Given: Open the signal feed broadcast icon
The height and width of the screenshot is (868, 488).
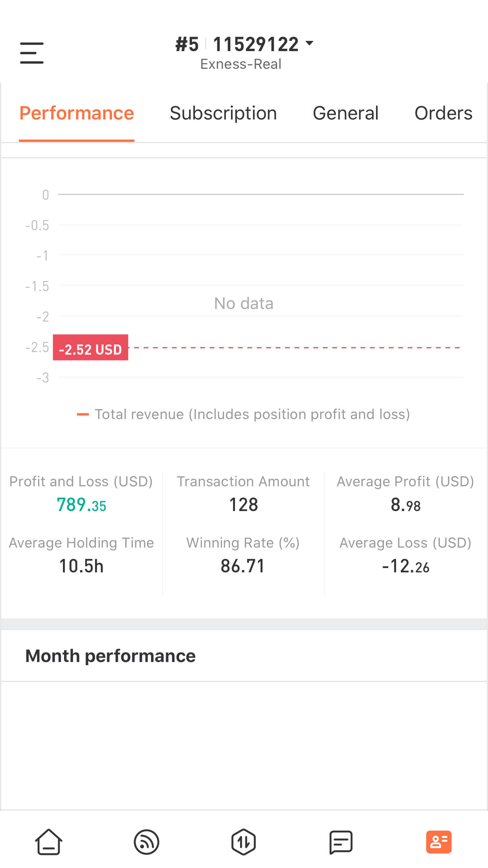Looking at the screenshot, I should point(147,842).
